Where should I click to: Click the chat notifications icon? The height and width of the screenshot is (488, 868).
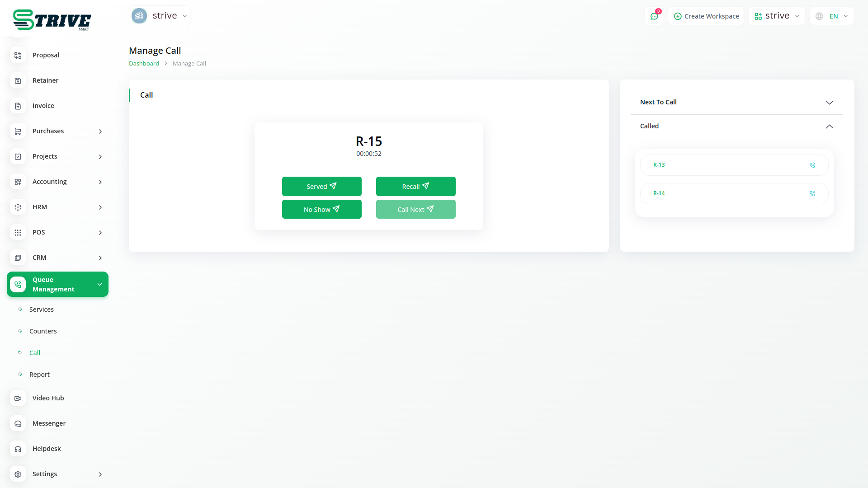(x=654, y=16)
